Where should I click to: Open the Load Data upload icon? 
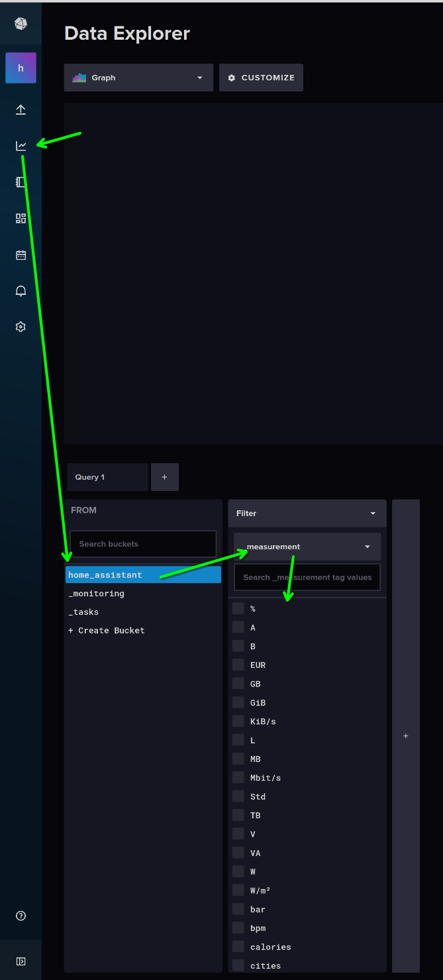(x=21, y=109)
